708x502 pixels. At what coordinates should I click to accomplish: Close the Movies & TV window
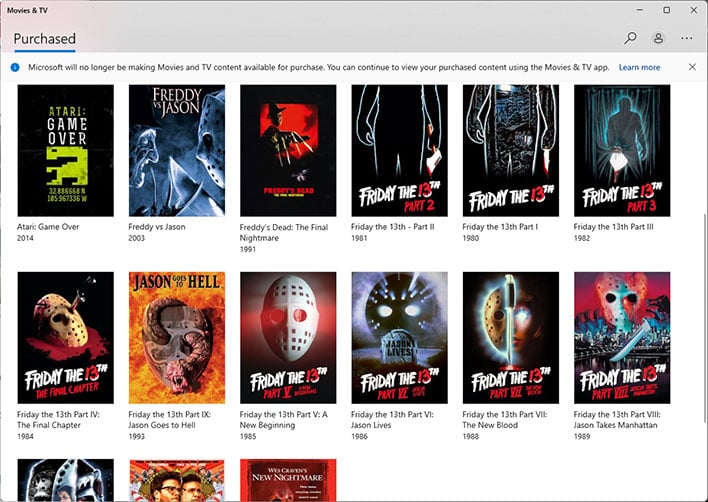click(x=694, y=10)
